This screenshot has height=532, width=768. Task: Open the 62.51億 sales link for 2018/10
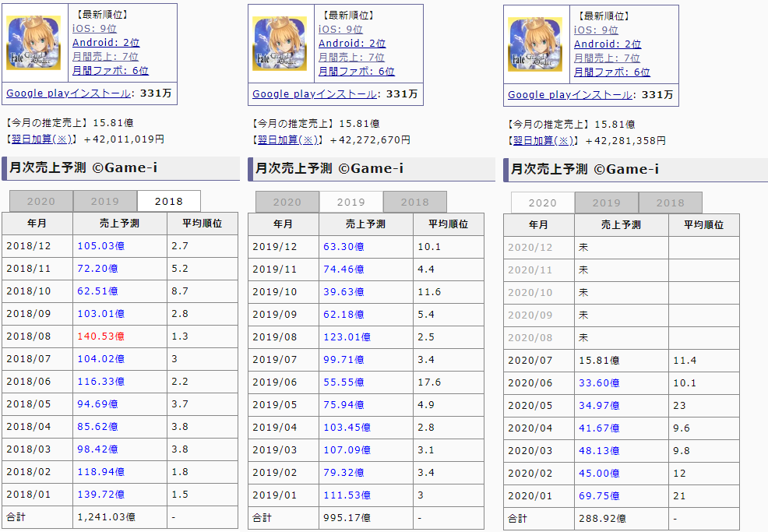click(x=97, y=291)
